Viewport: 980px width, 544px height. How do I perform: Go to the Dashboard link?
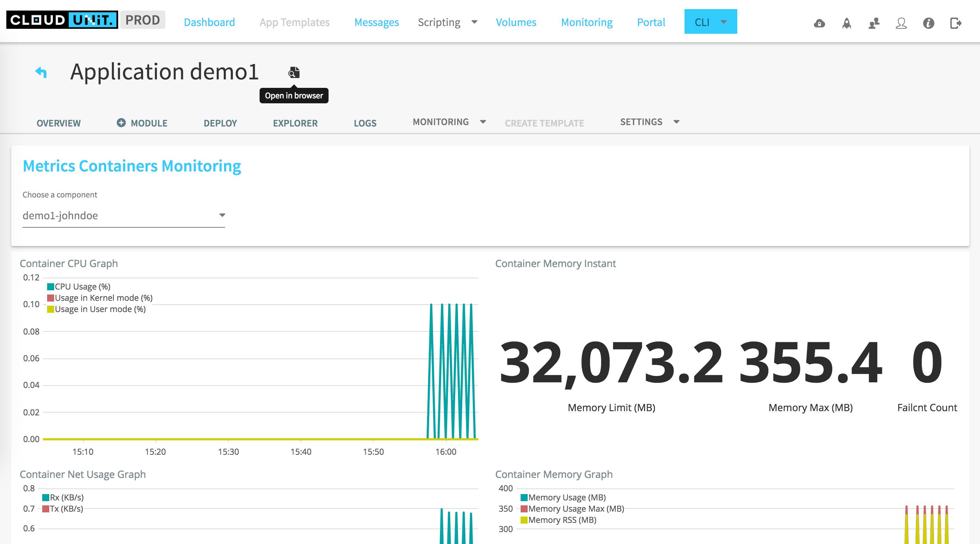tap(209, 22)
